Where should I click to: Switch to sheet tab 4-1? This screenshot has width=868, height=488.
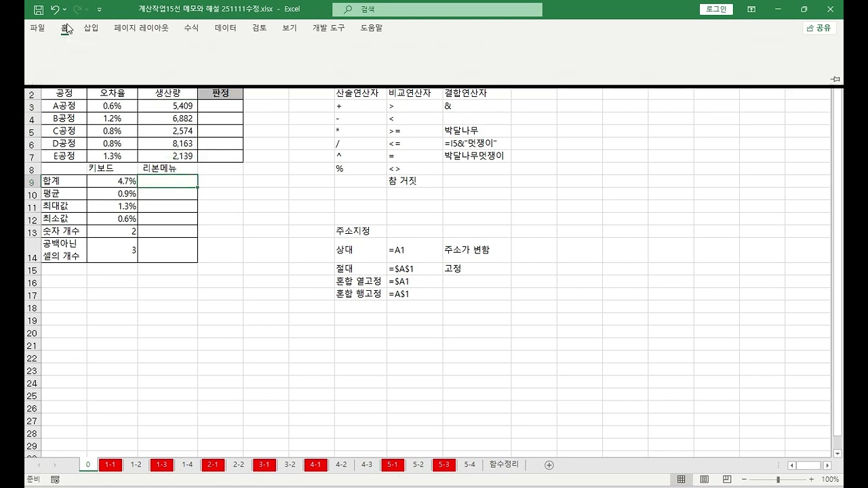coord(315,465)
